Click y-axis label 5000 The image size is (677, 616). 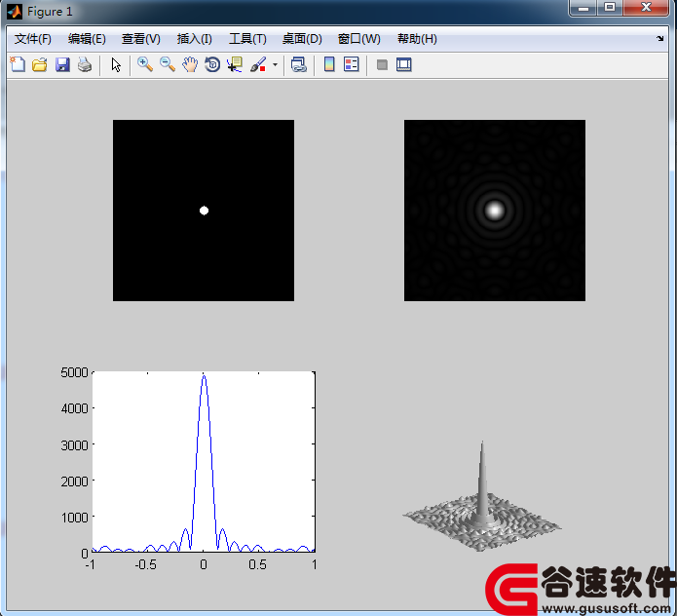[x=74, y=372]
